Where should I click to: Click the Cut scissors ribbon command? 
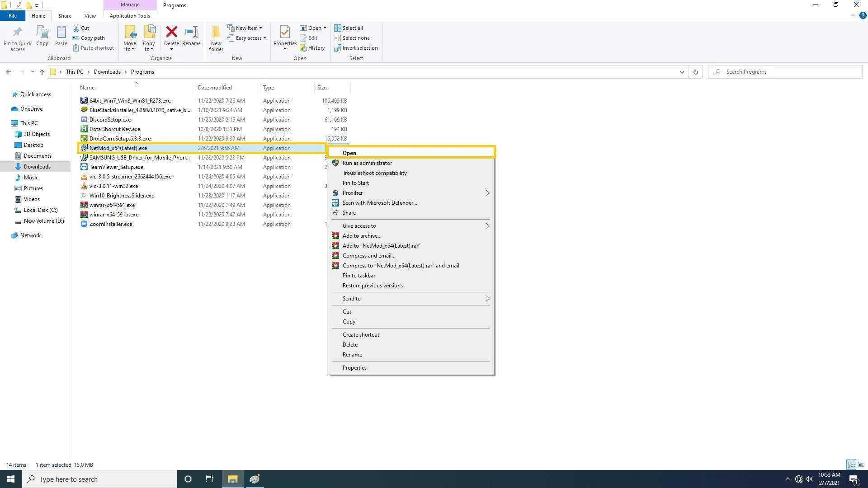click(x=81, y=28)
